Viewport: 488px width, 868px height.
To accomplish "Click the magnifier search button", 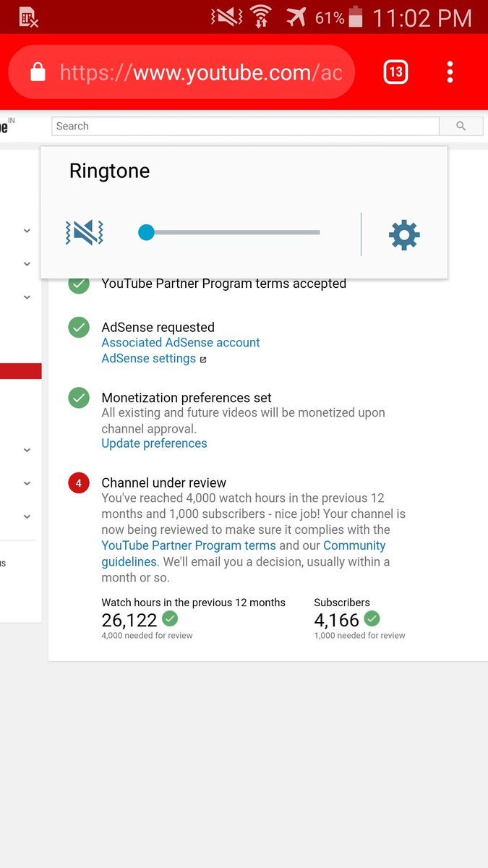I will click(461, 126).
